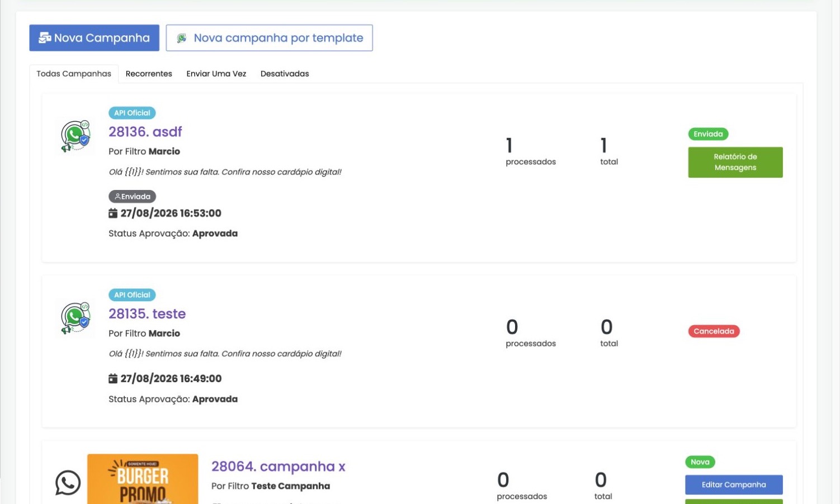Click the total count of campaign 28136
Screen dimensions: 840x504
[603, 145]
